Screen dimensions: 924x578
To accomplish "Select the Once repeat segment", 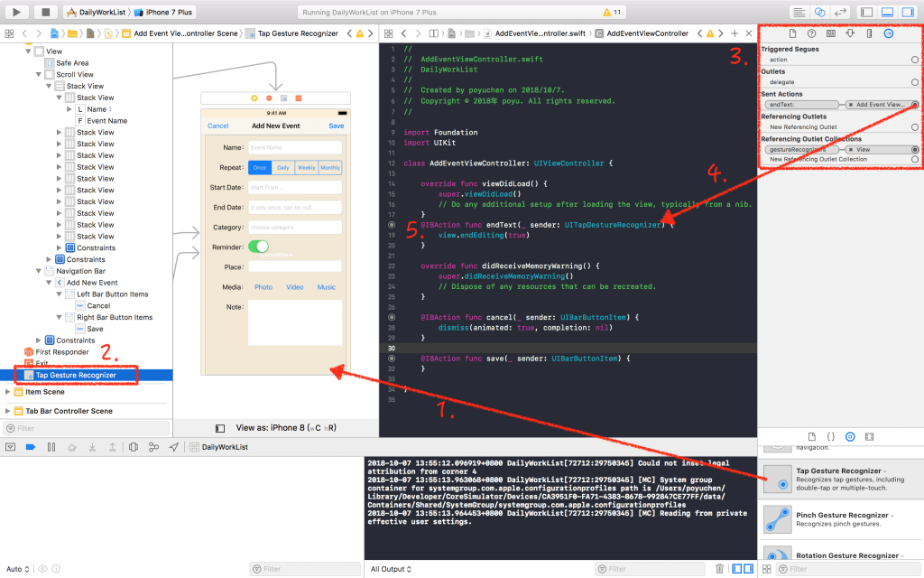I will (x=260, y=167).
